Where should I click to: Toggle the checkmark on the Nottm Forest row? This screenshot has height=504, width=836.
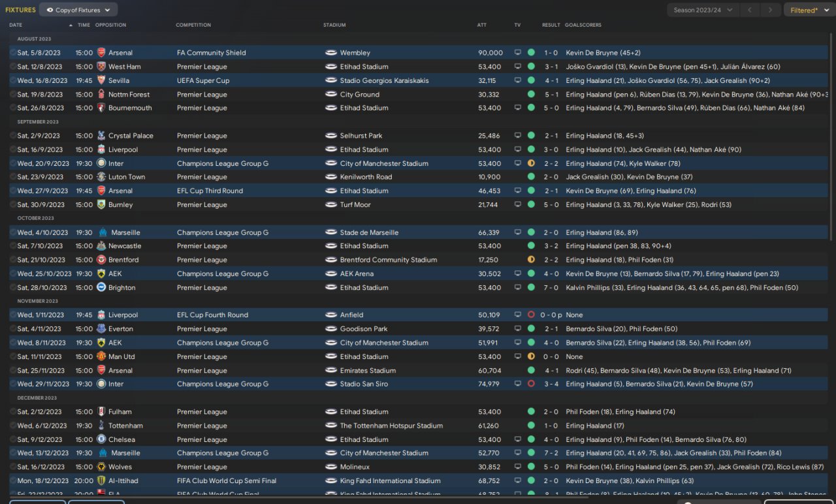click(13, 94)
